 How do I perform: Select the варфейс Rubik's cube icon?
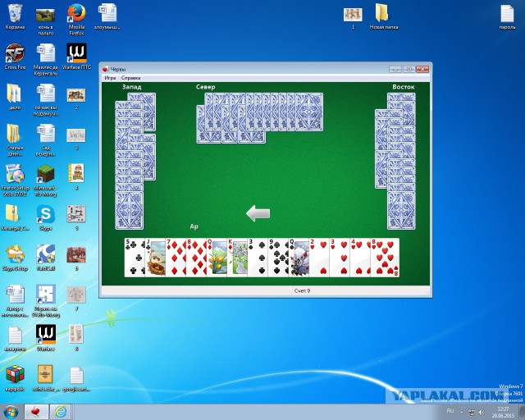(x=15, y=378)
